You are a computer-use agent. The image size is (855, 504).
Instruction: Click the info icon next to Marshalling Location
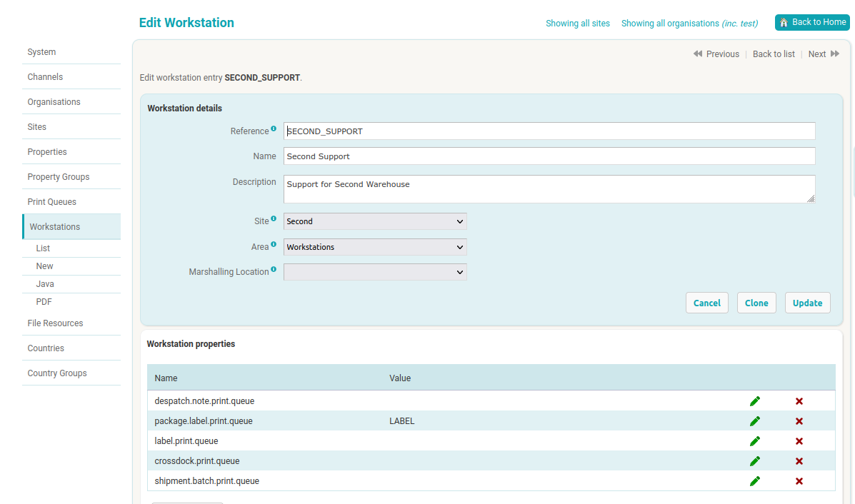274,270
